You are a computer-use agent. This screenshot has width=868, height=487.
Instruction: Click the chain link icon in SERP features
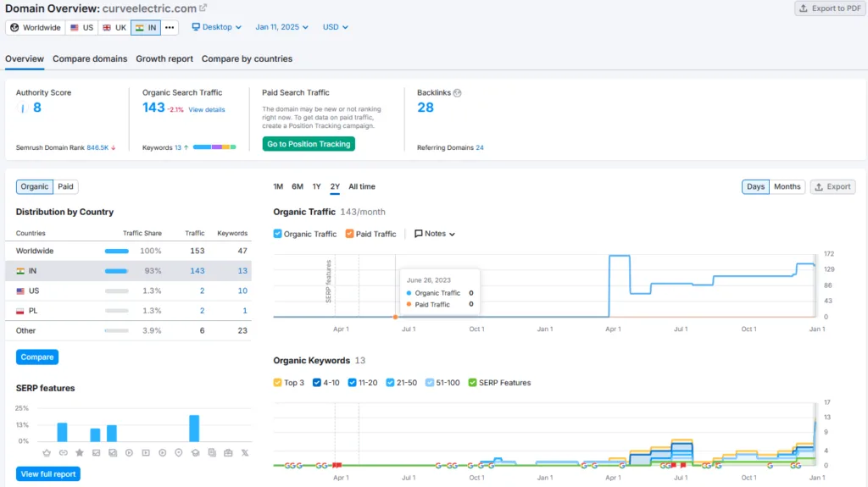coord(63,452)
